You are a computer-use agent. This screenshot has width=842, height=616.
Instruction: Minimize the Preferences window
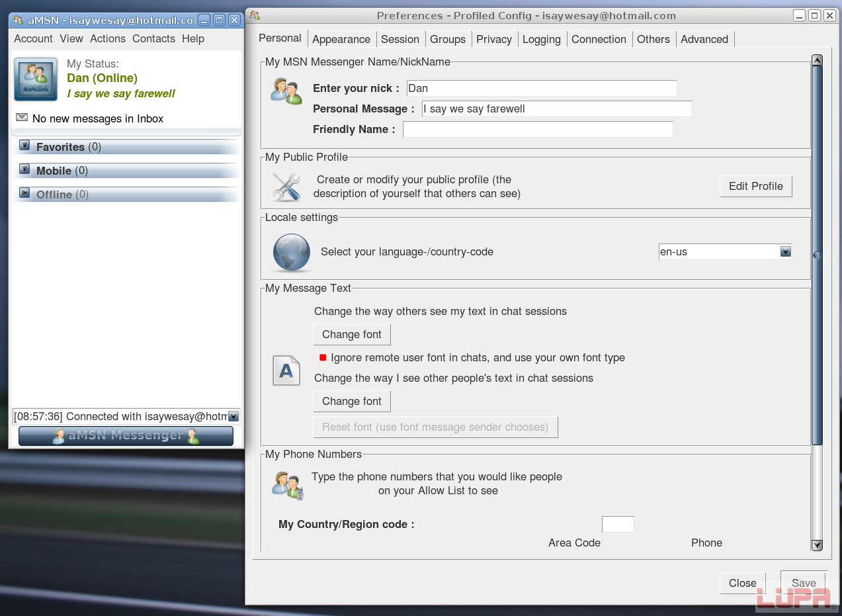click(799, 15)
